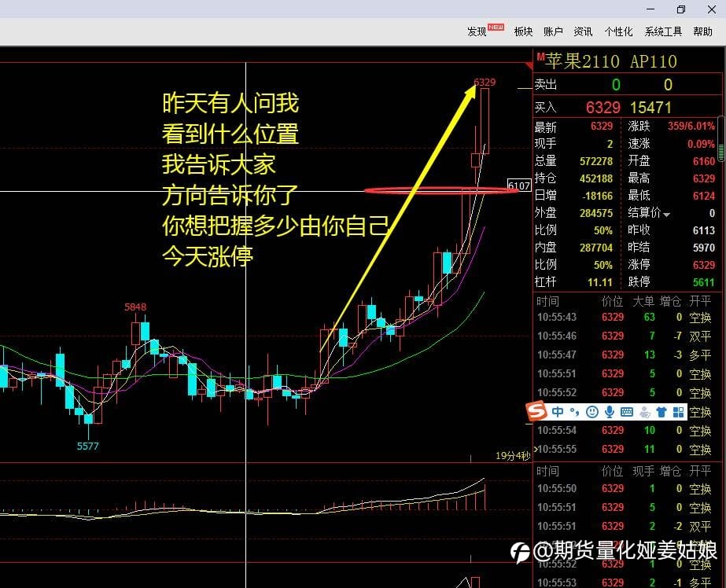Click the 外盘 value 284575

coord(596,213)
